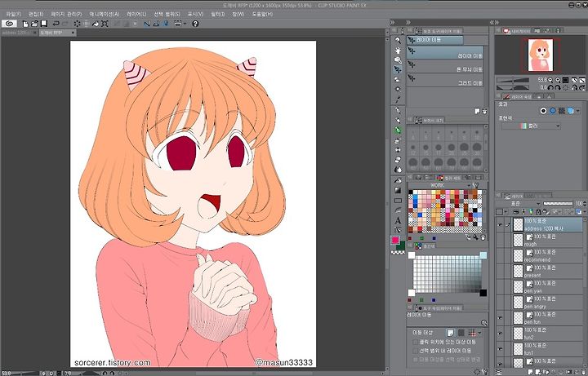Click the transform scale/rotate command bar icon
The height and width of the screenshot is (376, 588).
[x=105, y=24]
